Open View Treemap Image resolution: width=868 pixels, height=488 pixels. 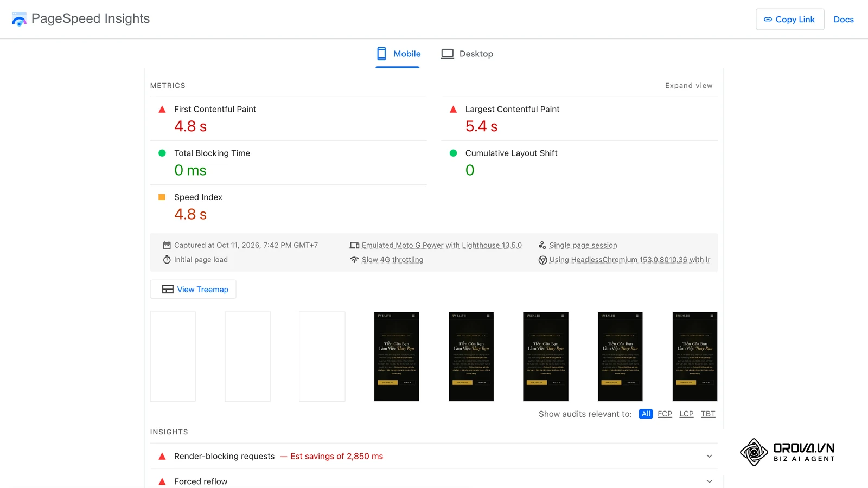point(193,290)
